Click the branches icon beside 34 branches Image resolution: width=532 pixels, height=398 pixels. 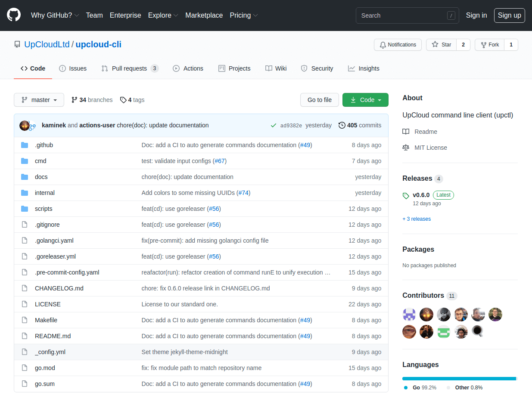pos(75,100)
